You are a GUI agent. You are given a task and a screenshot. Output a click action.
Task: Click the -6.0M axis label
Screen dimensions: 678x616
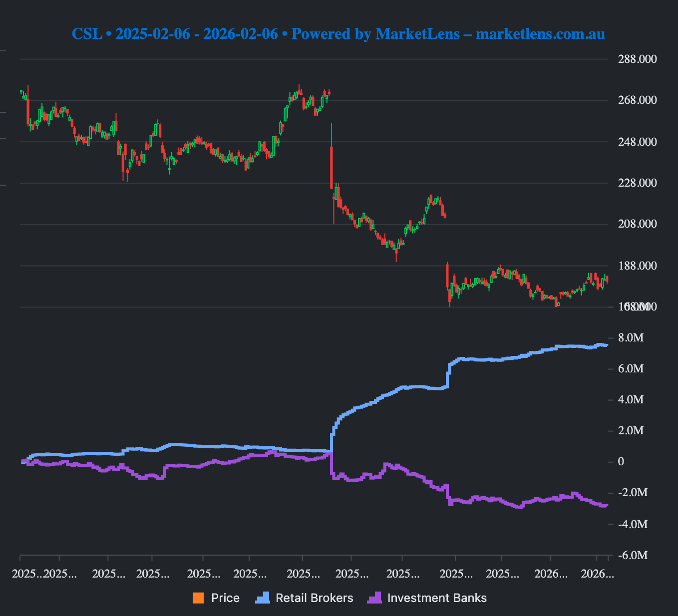pyautogui.click(x=632, y=556)
